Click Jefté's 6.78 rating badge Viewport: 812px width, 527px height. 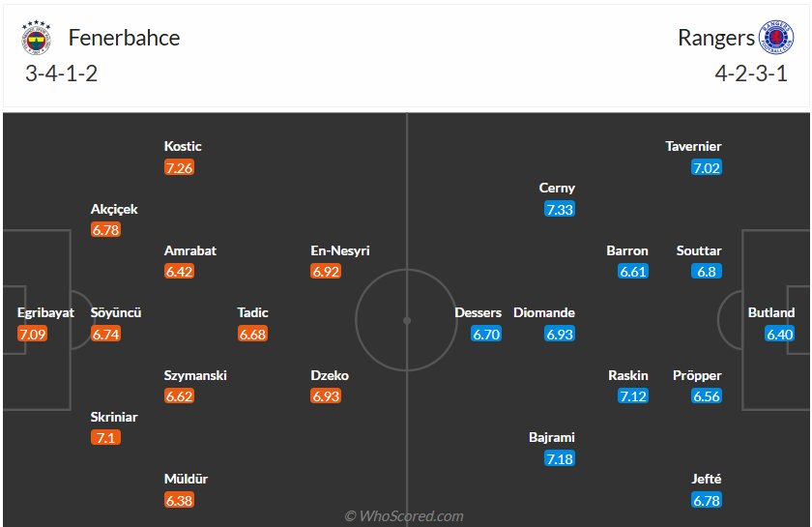(707, 500)
